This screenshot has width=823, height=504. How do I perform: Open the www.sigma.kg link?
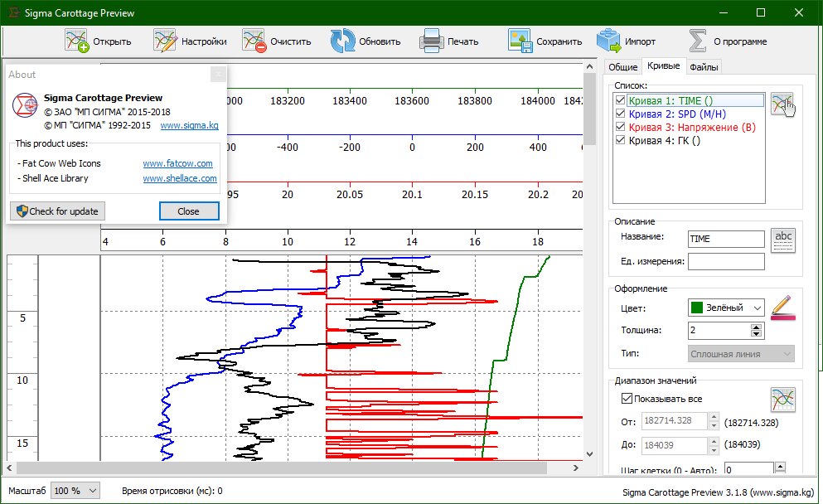click(190, 125)
